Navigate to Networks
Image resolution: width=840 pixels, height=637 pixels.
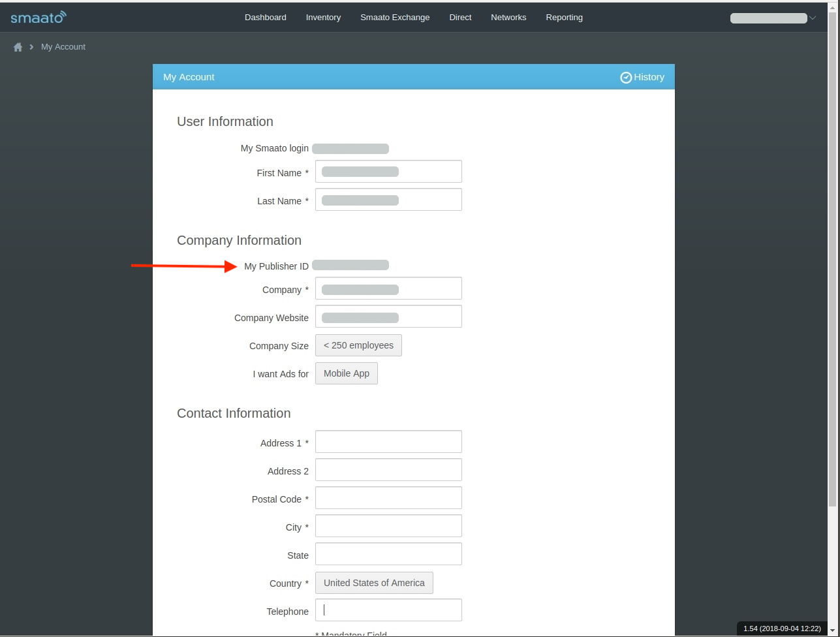[508, 18]
